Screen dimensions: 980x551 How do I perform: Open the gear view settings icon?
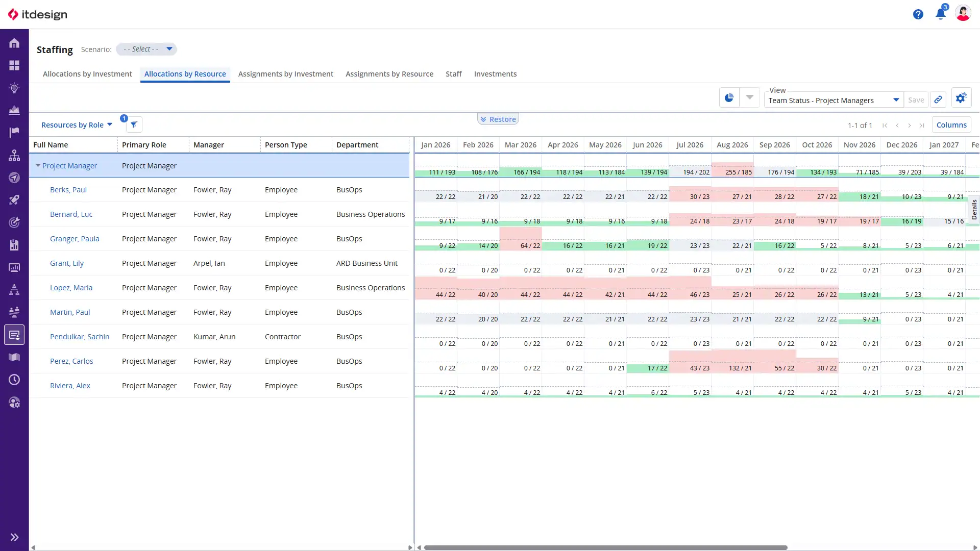(962, 97)
